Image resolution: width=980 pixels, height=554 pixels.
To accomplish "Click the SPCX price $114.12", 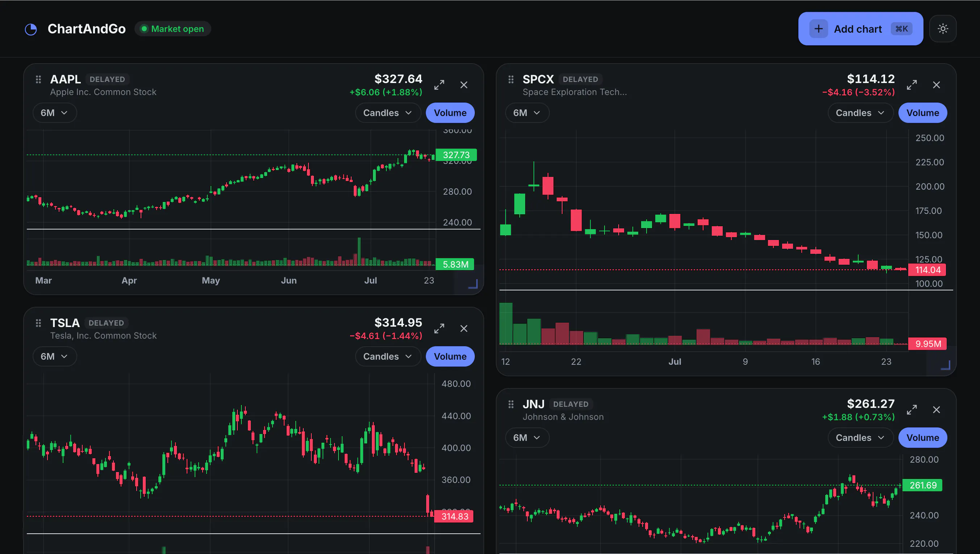I will tap(871, 79).
